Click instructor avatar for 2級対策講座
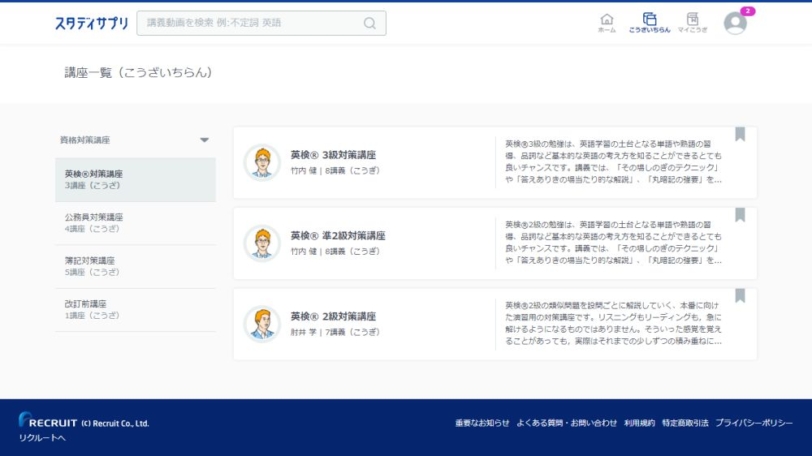Viewport: 812px width, 456px height. pos(262,323)
